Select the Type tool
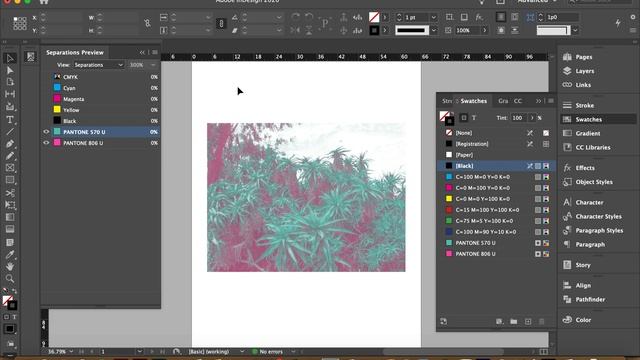This screenshot has height=360, width=640. (10, 120)
